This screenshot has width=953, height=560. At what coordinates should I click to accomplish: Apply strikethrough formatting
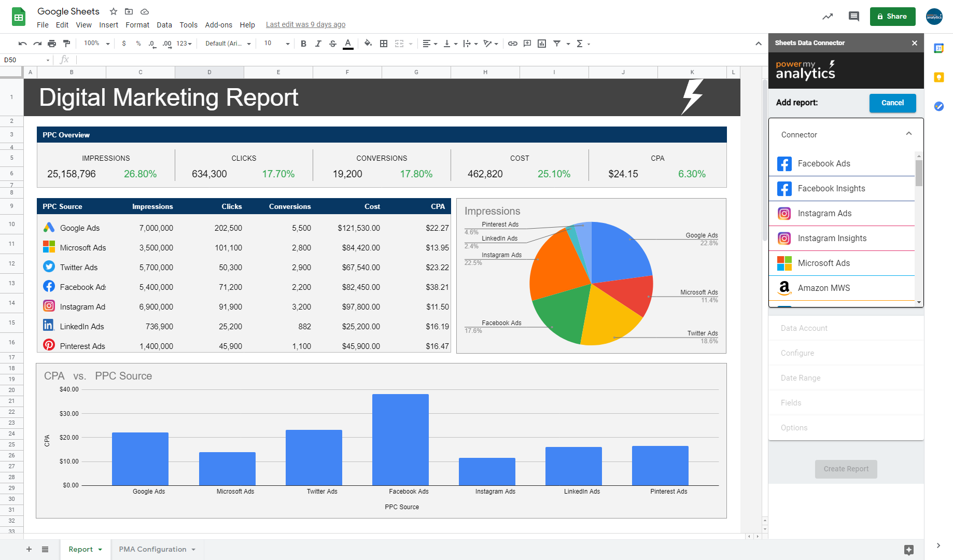[x=332, y=44]
